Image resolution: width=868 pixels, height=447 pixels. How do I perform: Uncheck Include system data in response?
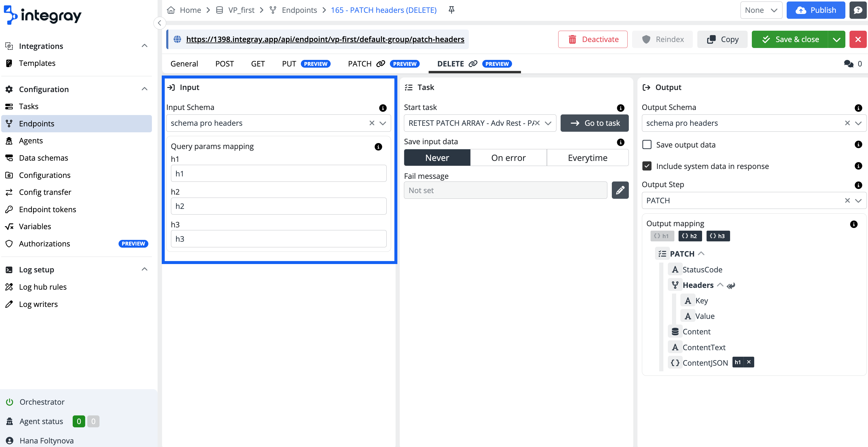[x=647, y=166]
